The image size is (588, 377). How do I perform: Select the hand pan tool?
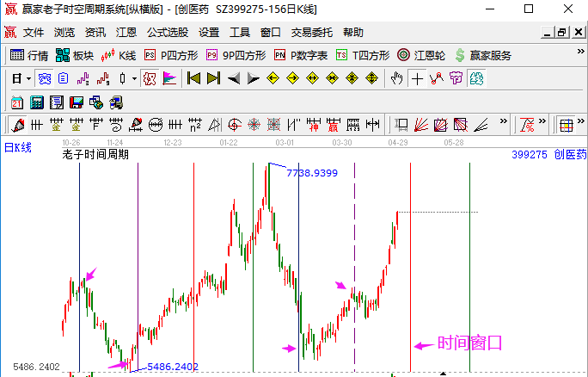[396, 78]
